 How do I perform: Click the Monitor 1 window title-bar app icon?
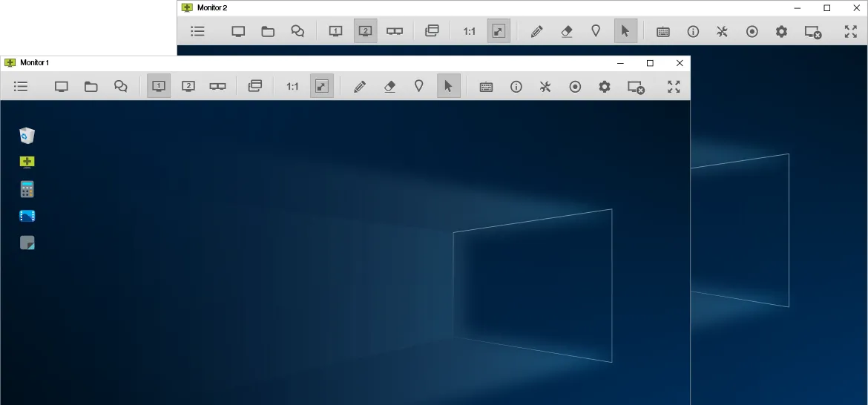(x=10, y=62)
